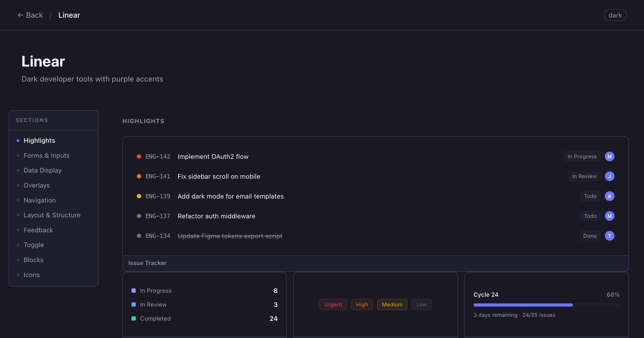The image size is (644, 338).
Task: Click the Linear breadcrumb title
Action: coord(69,15)
